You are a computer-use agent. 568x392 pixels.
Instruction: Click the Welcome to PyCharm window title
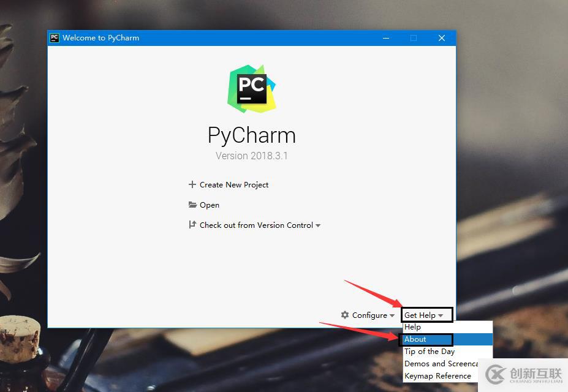point(100,37)
